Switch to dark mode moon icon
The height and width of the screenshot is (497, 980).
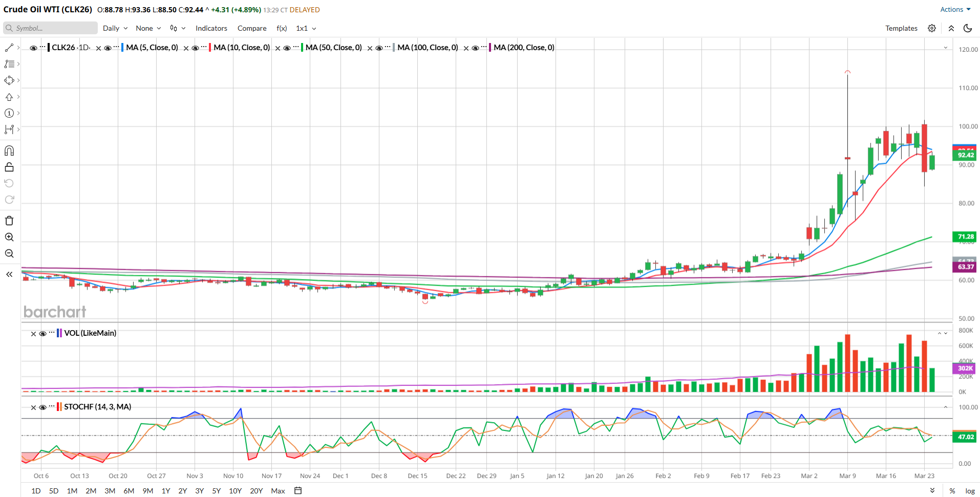coord(968,28)
